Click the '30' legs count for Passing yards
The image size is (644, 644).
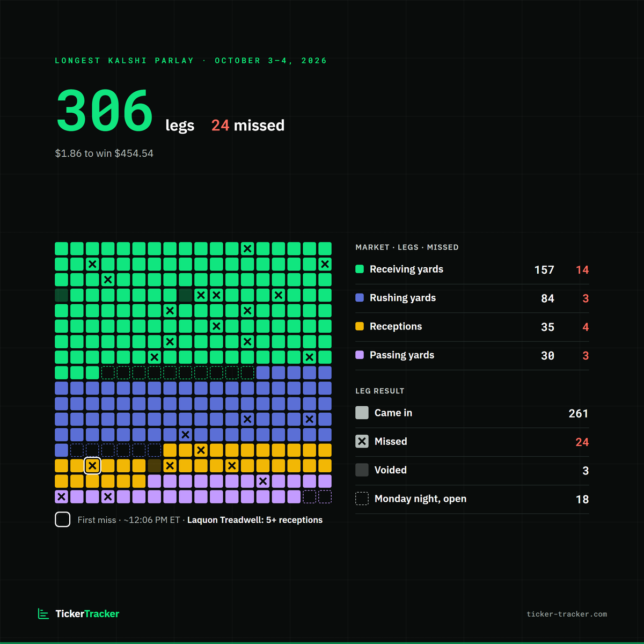(547, 356)
